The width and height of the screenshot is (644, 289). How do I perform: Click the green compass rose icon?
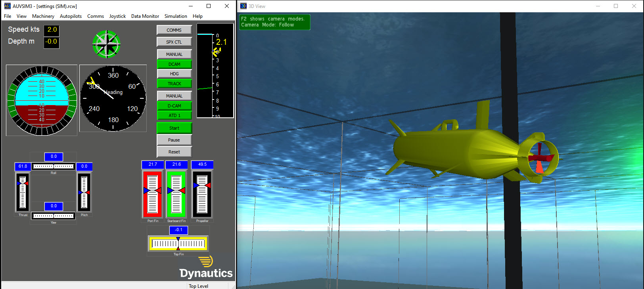tap(106, 44)
